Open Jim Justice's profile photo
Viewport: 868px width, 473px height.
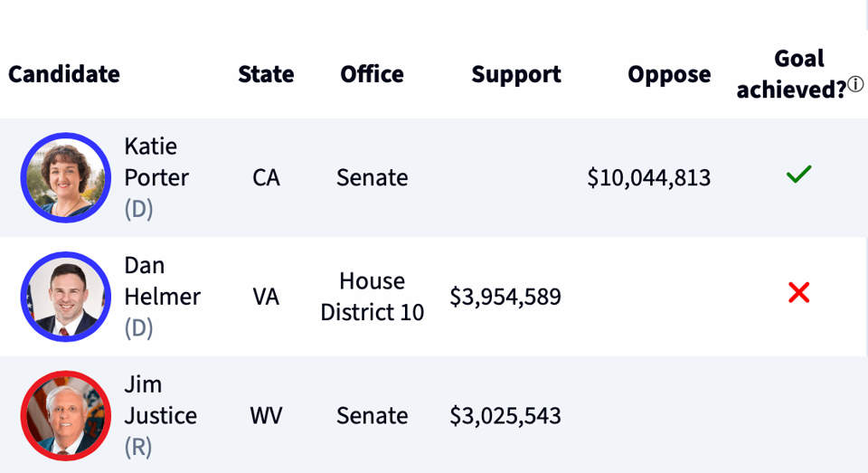pos(65,415)
